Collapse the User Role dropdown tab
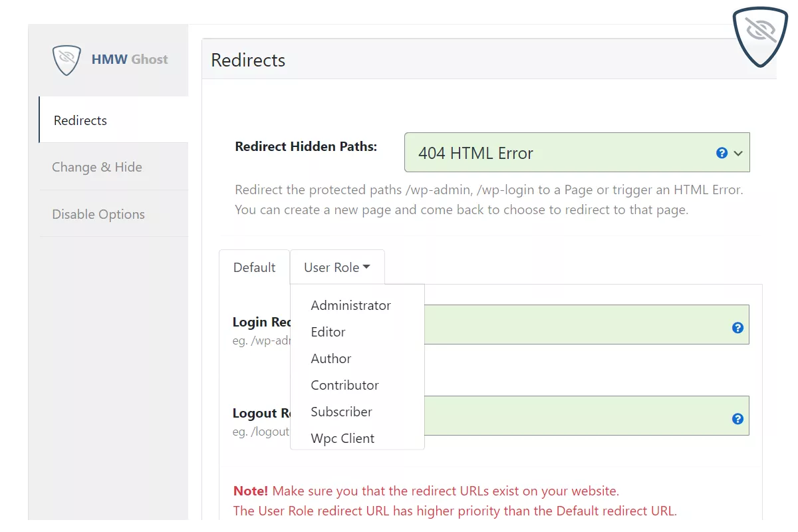Screen dimensions: 798x532 pyautogui.click(x=337, y=267)
